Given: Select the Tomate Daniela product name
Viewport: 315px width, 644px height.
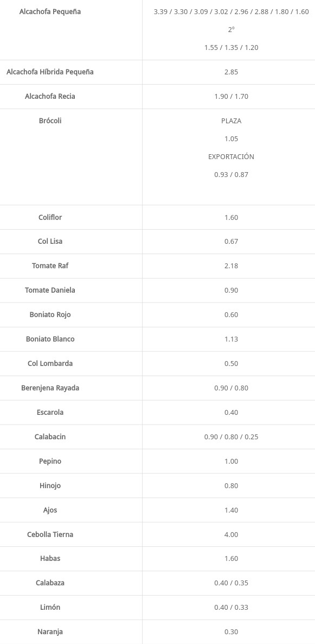Looking at the screenshot, I should click(x=50, y=290).
